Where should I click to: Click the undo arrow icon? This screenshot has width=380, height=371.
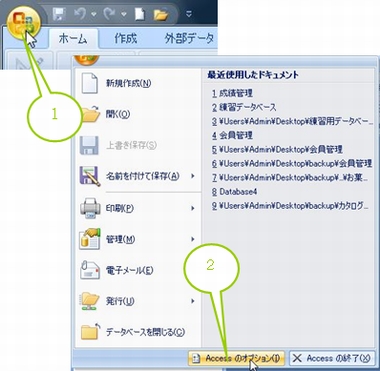click(80, 14)
